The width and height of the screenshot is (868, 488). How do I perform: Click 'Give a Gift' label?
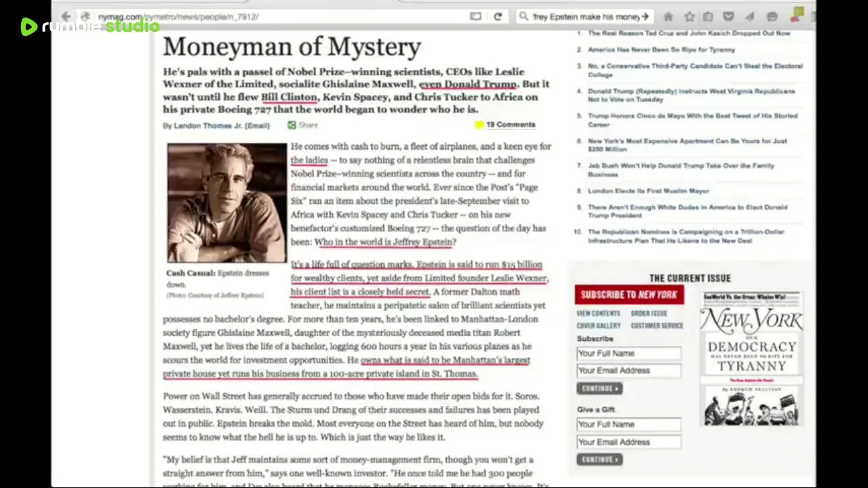[596, 409]
